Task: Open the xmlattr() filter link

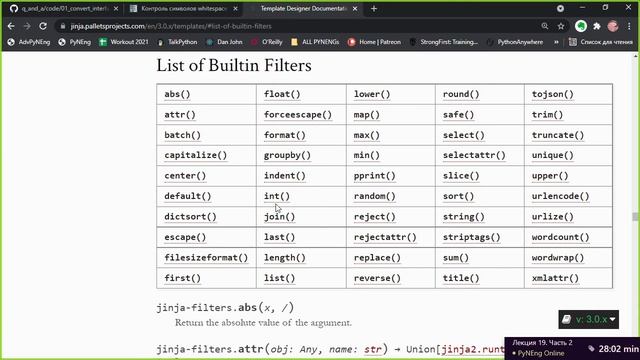Action: pos(555,278)
